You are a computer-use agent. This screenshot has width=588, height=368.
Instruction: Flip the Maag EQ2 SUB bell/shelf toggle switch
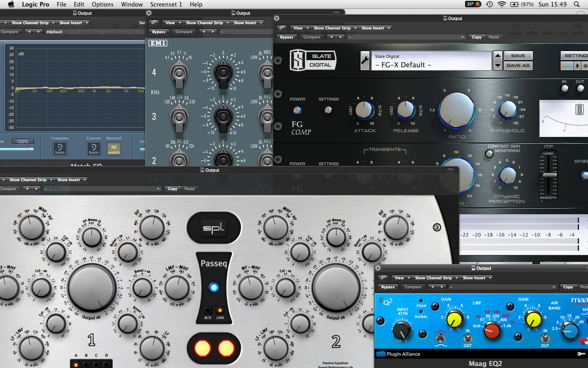click(x=440, y=338)
